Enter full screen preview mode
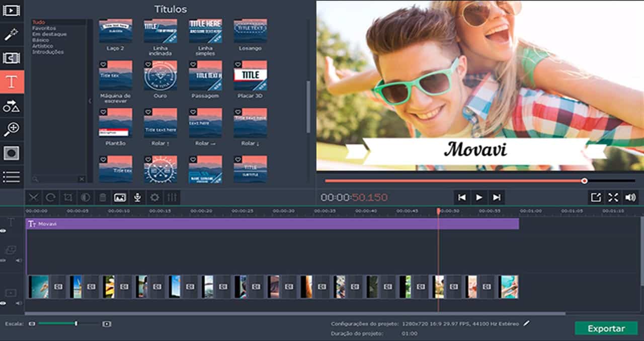This screenshot has width=644, height=341. pyautogui.click(x=613, y=198)
